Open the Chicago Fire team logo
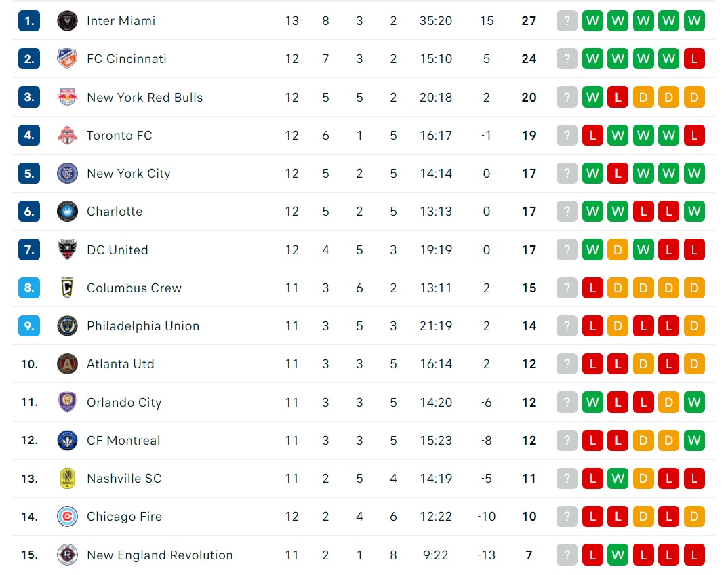 67,517
